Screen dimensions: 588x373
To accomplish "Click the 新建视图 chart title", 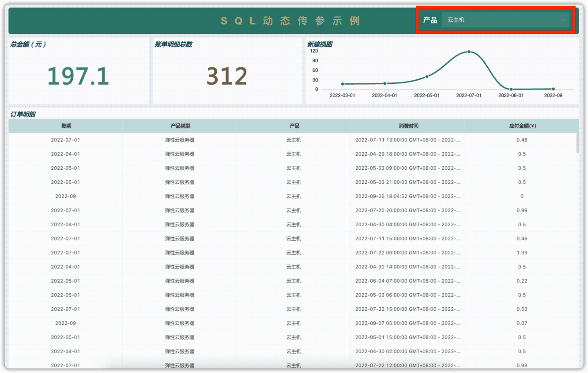I will 320,44.
